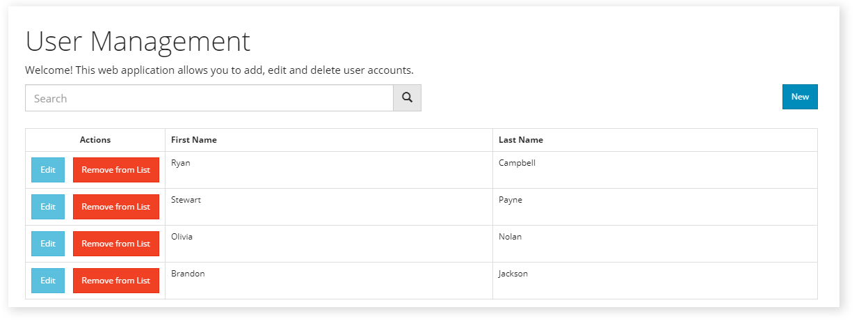Click the magnifying glass search icon
Image resolution: width=868 pixels, height=328 pixels.
tap(407, 98)
